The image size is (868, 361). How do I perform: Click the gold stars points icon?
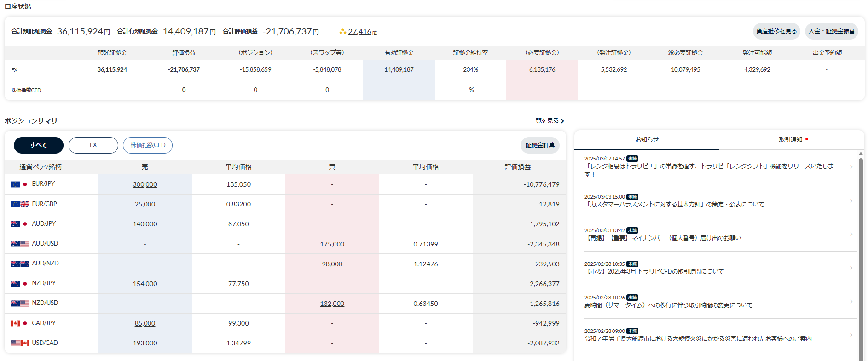pos(342,32)
